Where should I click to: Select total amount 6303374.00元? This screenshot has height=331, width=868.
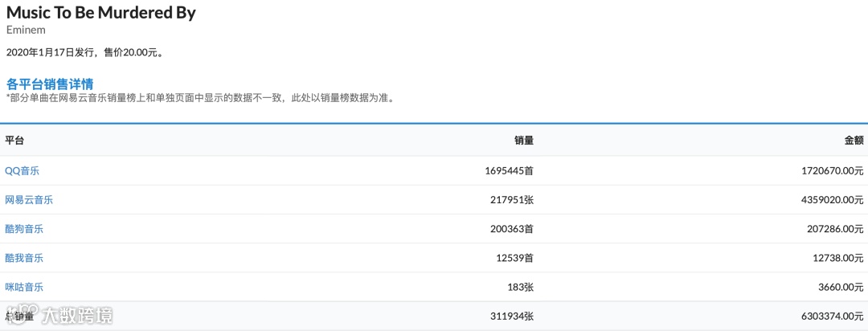click(x=832, y=316)
